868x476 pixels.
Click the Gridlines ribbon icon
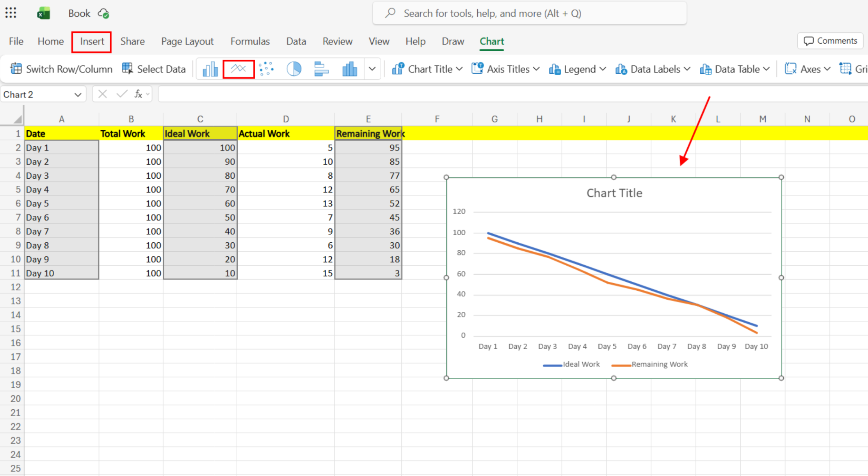845,69
